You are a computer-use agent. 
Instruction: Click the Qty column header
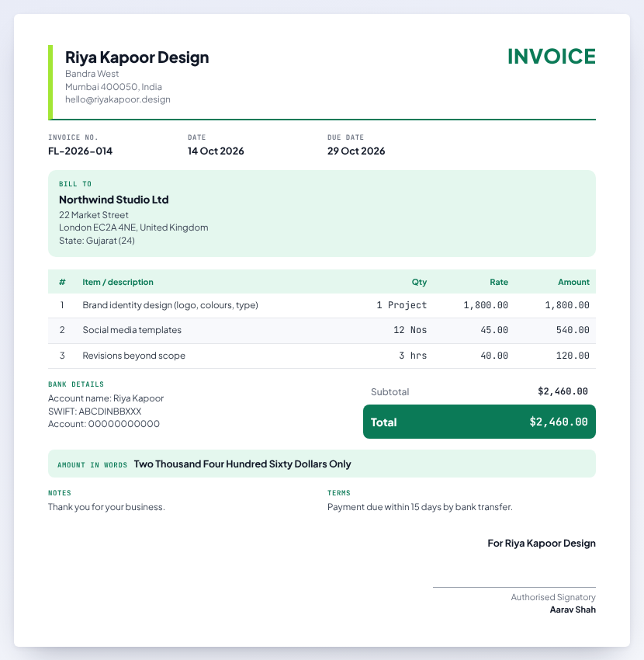point(419,282)
